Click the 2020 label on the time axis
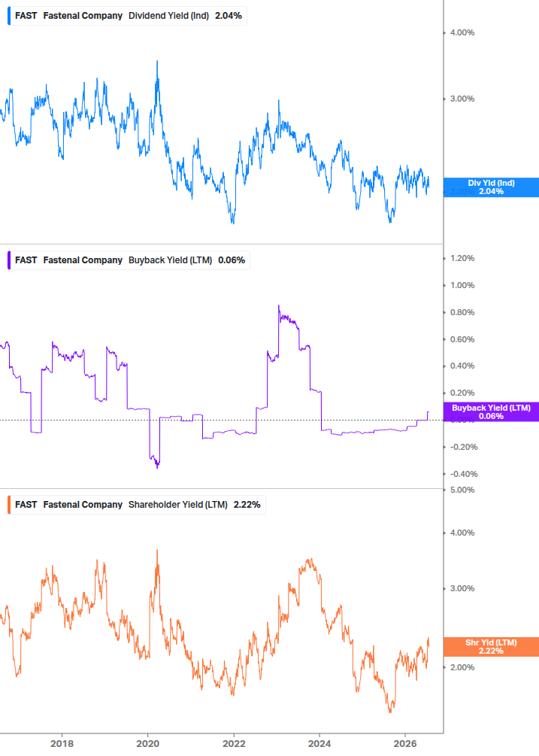 click(147, 744)
